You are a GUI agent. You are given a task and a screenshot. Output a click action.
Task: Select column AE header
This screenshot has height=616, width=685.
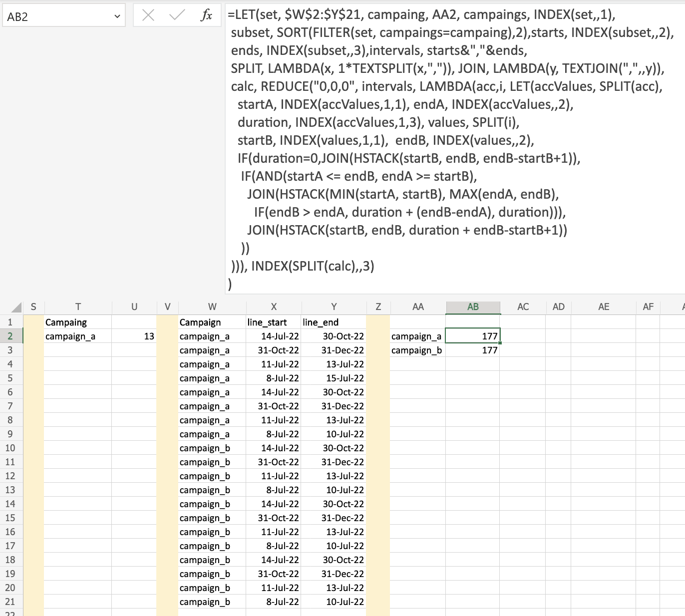604,307
